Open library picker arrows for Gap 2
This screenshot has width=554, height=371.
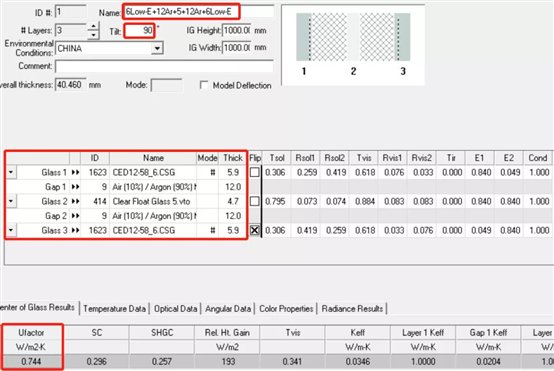75,216
